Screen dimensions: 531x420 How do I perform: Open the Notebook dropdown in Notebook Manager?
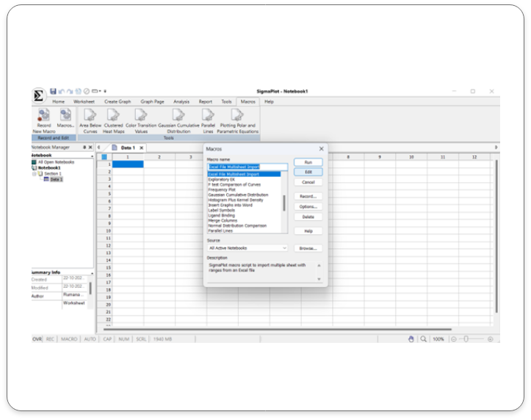[x=92, y=156]
